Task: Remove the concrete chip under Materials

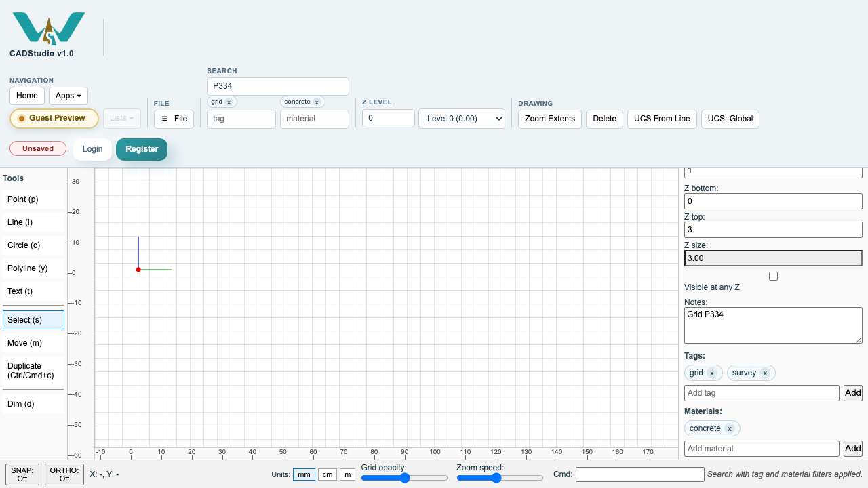Action: coord(729,428)
